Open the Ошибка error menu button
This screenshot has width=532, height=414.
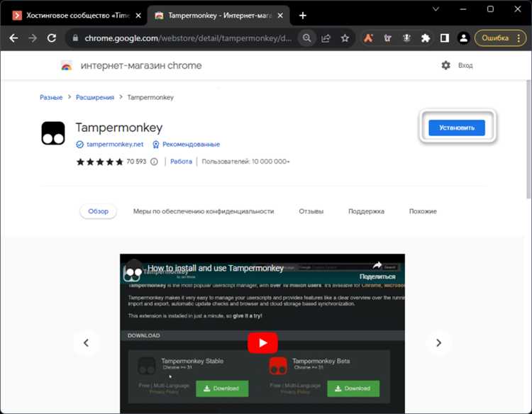[500, 38]
